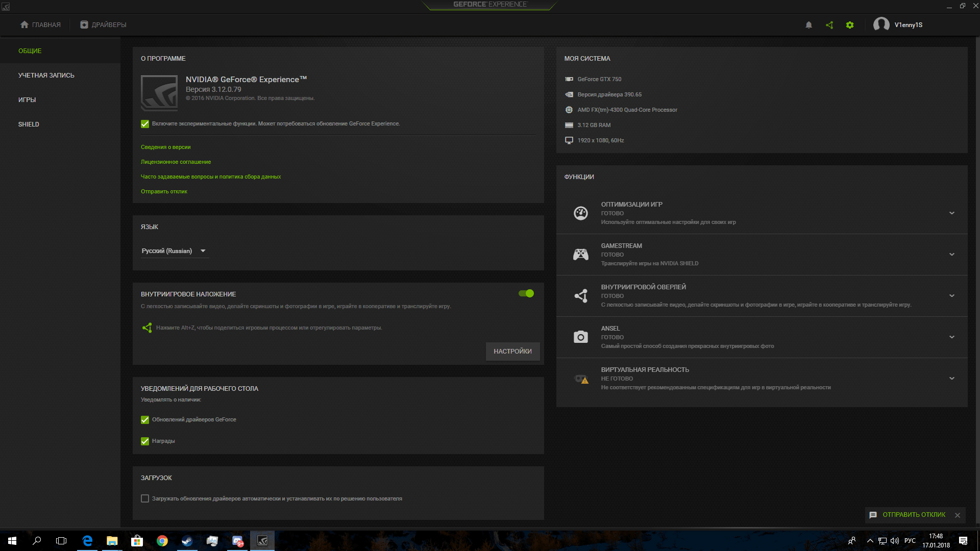Click the user avatar icon
This screenshot has height=551, width=980.
(881, 24)
